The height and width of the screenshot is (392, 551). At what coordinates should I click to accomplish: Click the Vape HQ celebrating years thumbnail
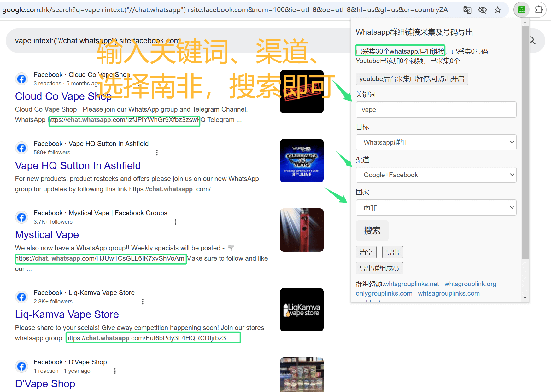[302, 161]
